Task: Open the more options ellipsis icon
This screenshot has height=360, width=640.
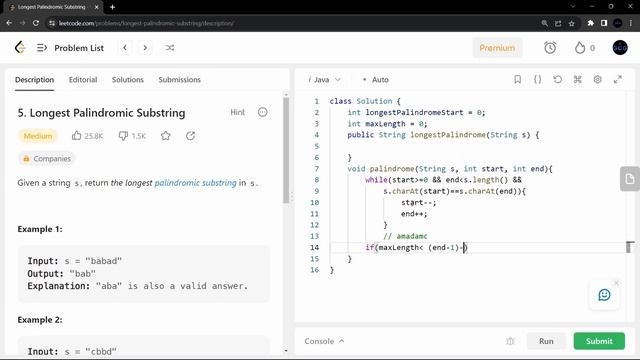Action: click(x=262, y=112)
